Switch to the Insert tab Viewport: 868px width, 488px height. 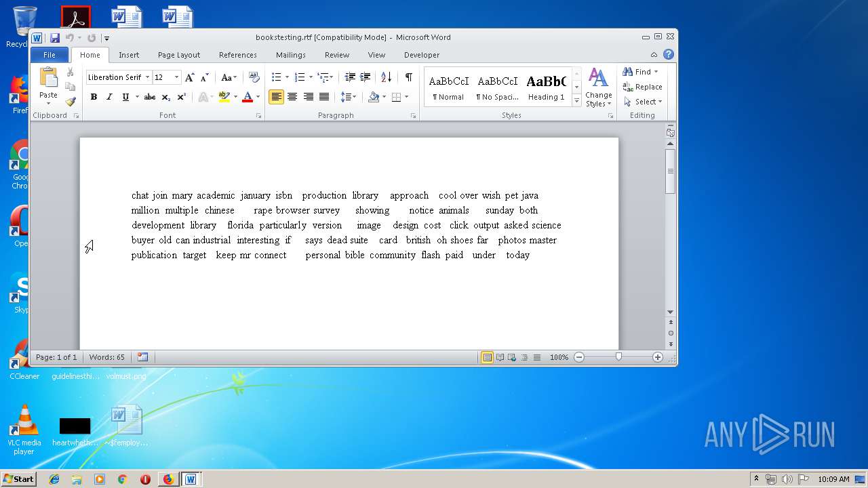point(129,55)
